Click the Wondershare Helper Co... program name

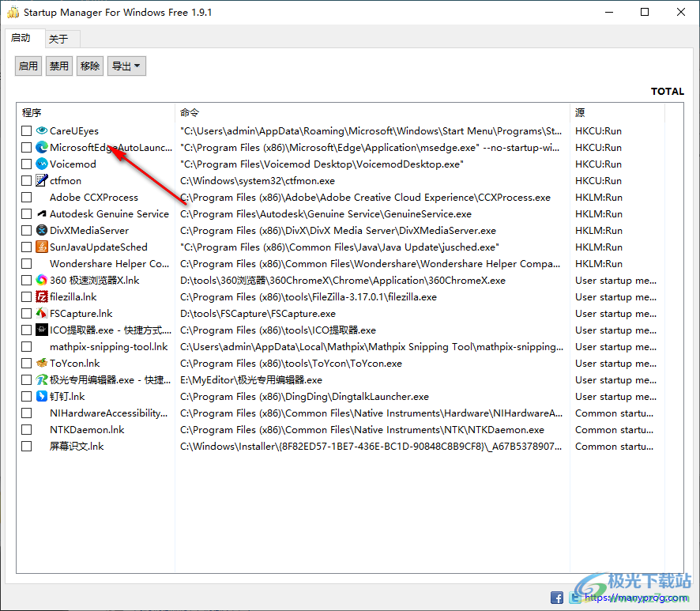tap(109, 263)
